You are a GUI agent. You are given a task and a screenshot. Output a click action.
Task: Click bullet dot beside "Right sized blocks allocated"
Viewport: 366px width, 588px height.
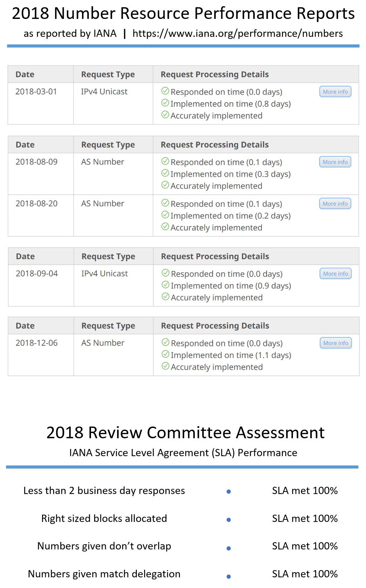pos(228,520)
